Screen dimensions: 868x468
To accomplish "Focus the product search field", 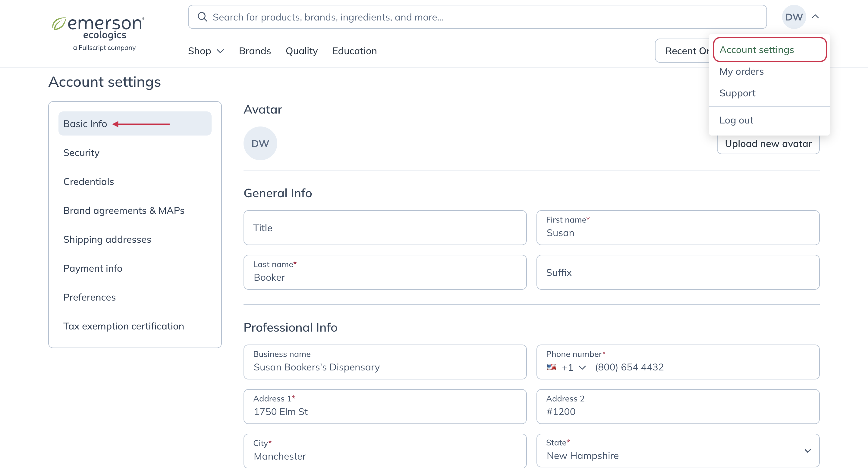I will 477,17.
